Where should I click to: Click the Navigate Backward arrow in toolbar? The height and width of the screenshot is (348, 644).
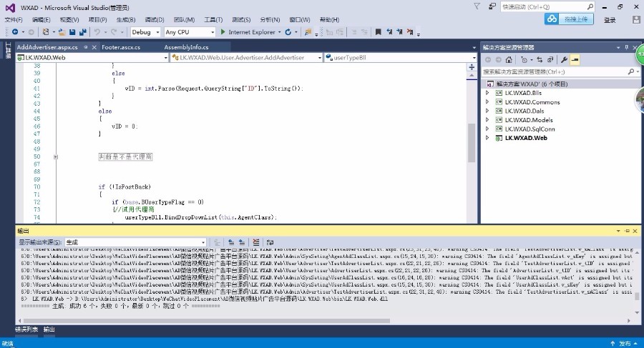click(15, 32)
